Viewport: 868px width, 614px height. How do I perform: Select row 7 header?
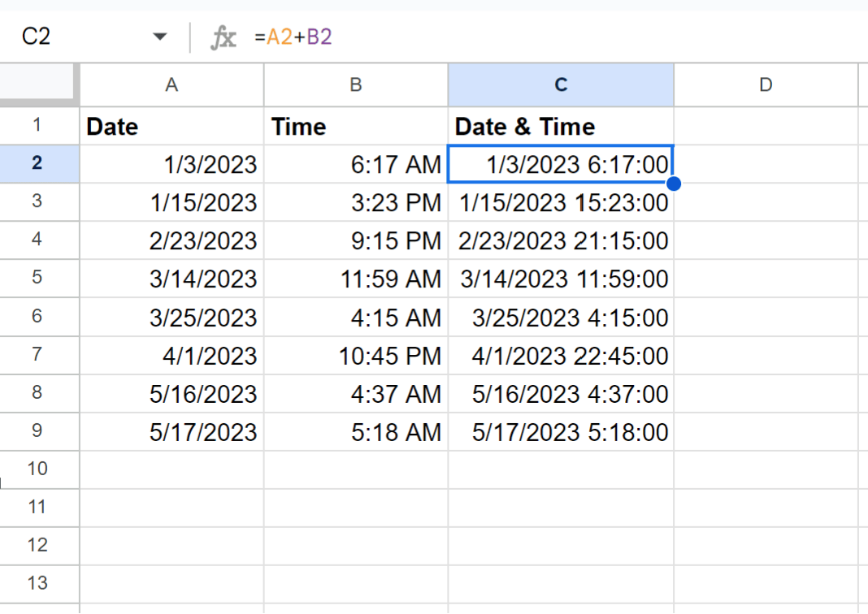pos(37,355)
